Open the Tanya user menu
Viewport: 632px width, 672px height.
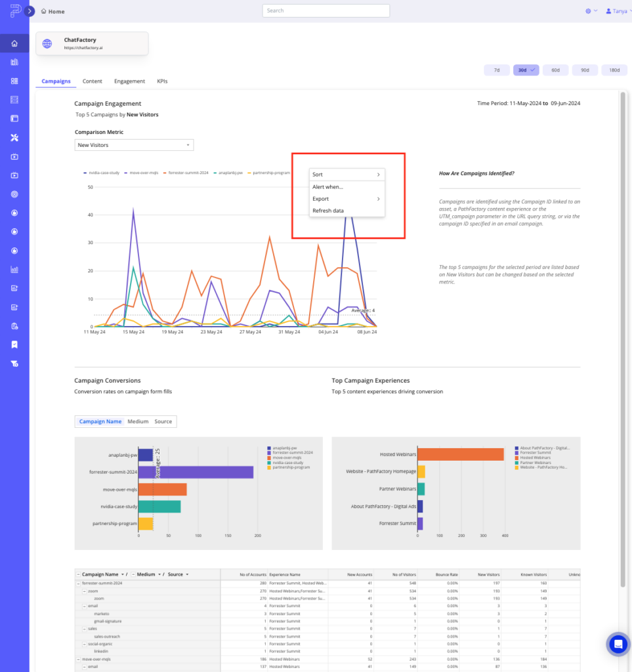click(x=619, y=11)
